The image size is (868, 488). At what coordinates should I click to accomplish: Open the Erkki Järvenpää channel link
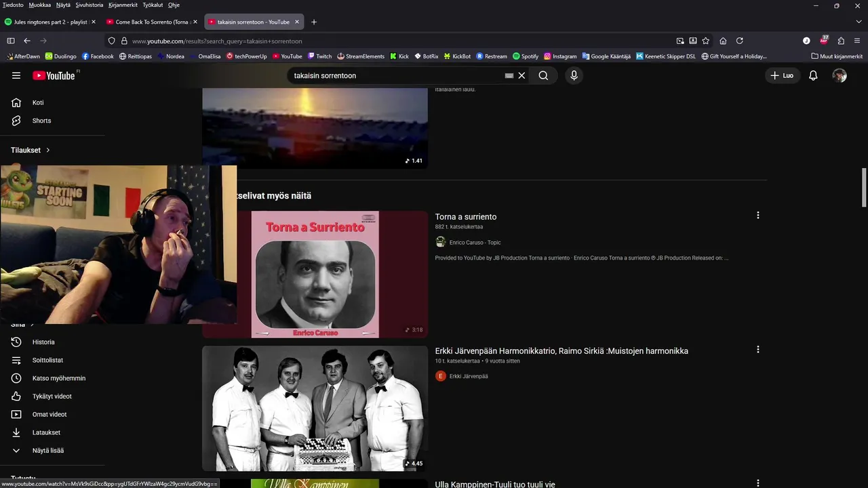click(469, 376)
